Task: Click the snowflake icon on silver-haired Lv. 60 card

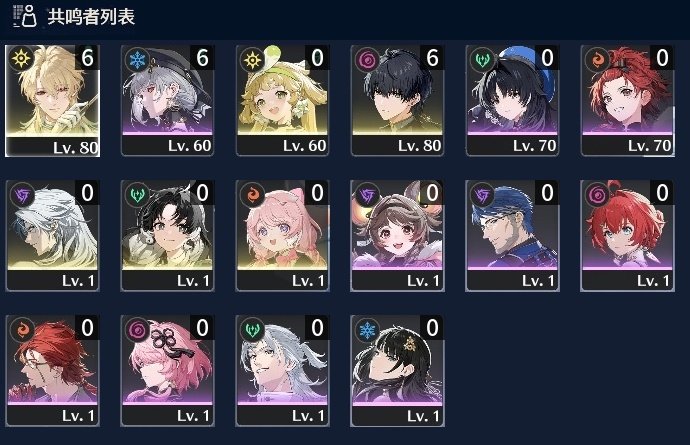Action: click(137, 59)
